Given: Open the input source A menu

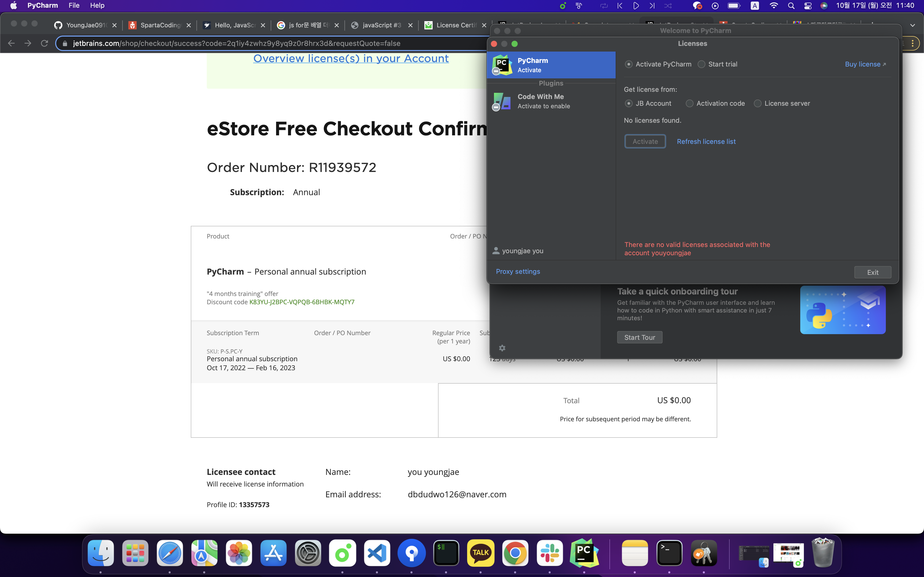Looking at the screenshot, I should coord(755,6).
